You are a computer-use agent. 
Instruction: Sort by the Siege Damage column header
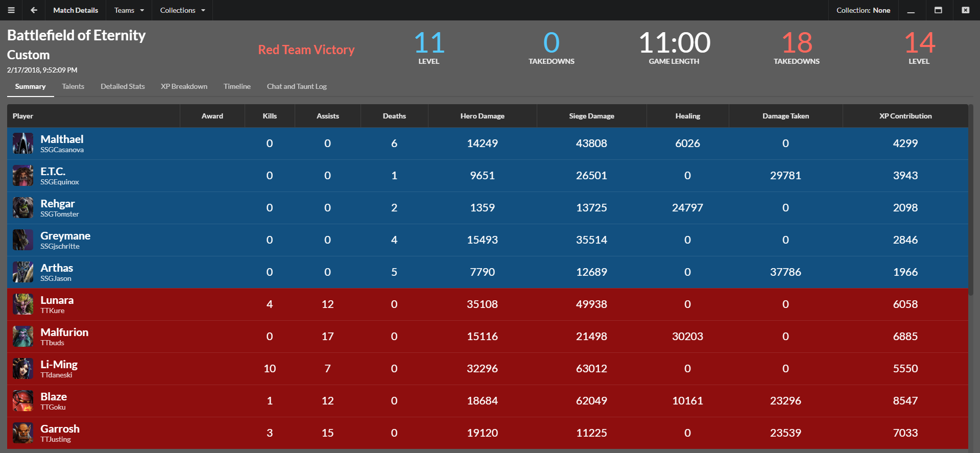[x=592, y=116]
